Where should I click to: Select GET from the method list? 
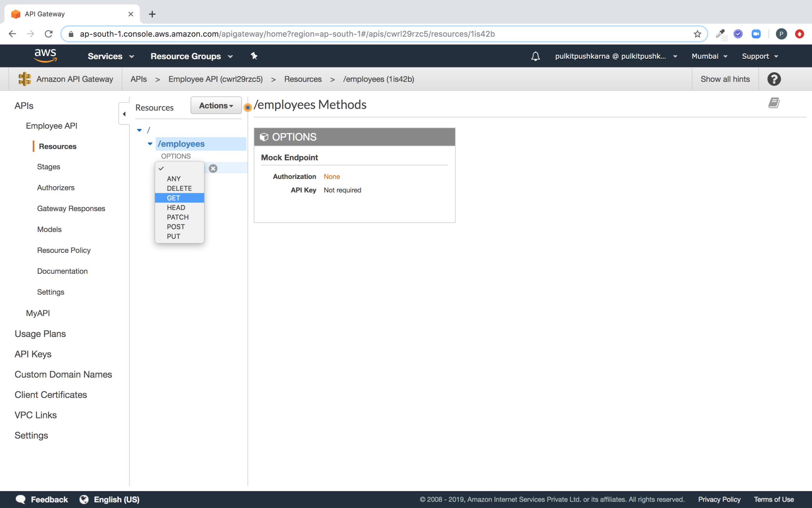(x=174, y=198)
